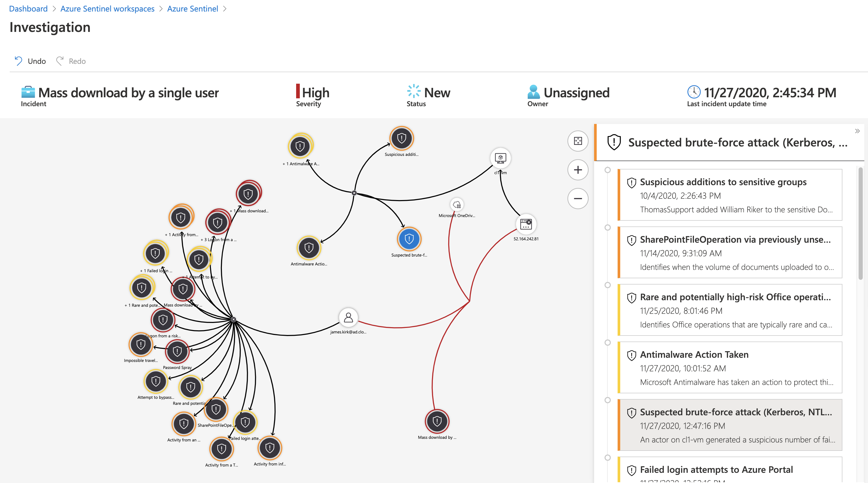Select the james.kirk user entity node

[348, 317]
